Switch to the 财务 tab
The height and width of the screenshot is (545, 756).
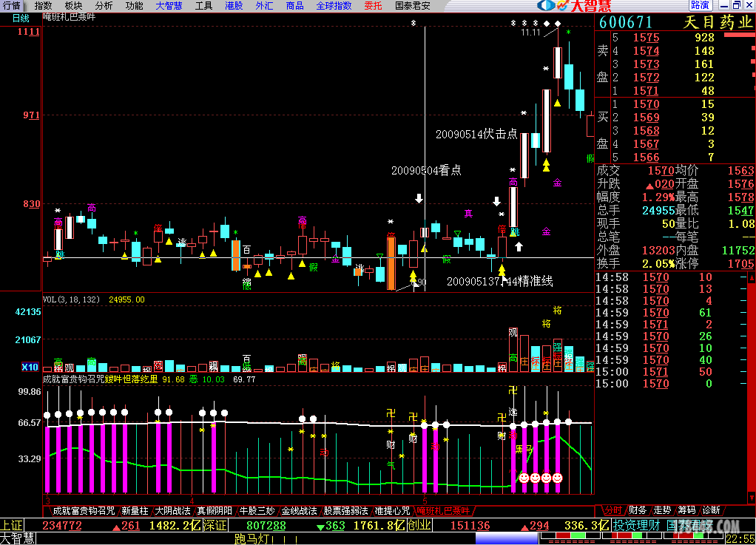point(638,510)
